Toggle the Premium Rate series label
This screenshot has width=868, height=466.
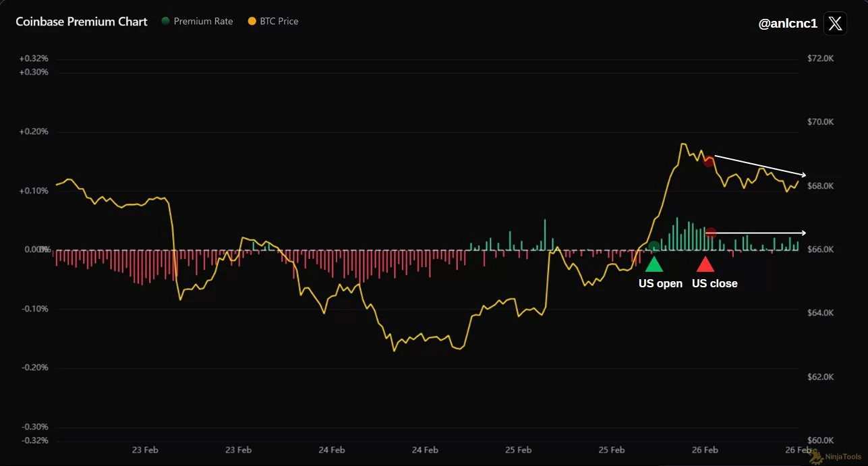coord(203,22)
